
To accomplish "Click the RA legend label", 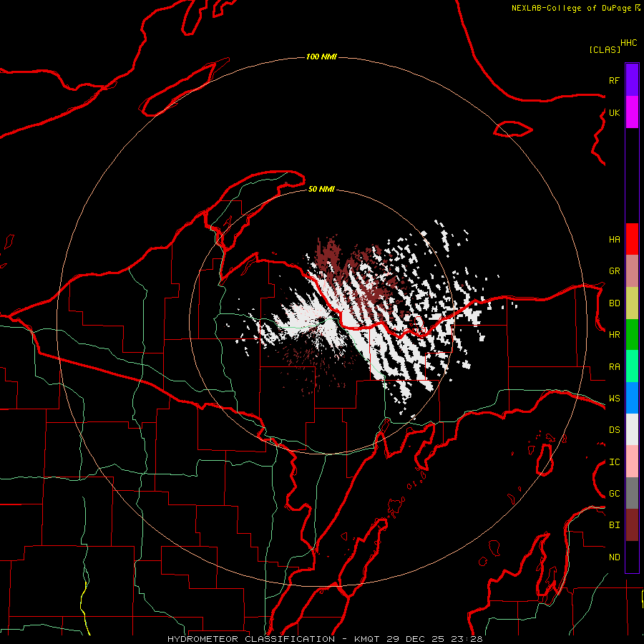I will 614,367.
